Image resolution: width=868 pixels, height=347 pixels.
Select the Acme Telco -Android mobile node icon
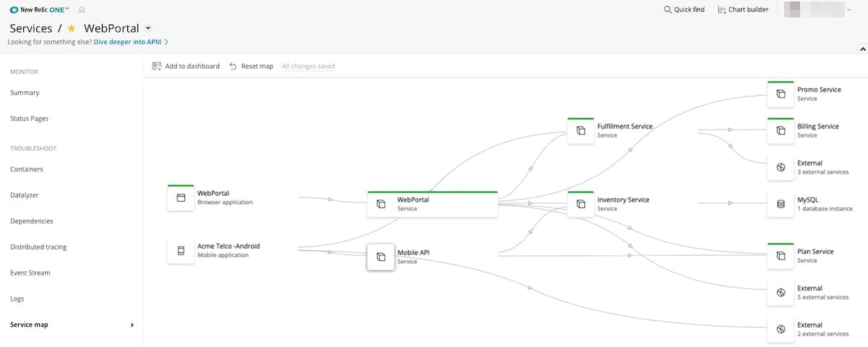[x=181, y=251]
